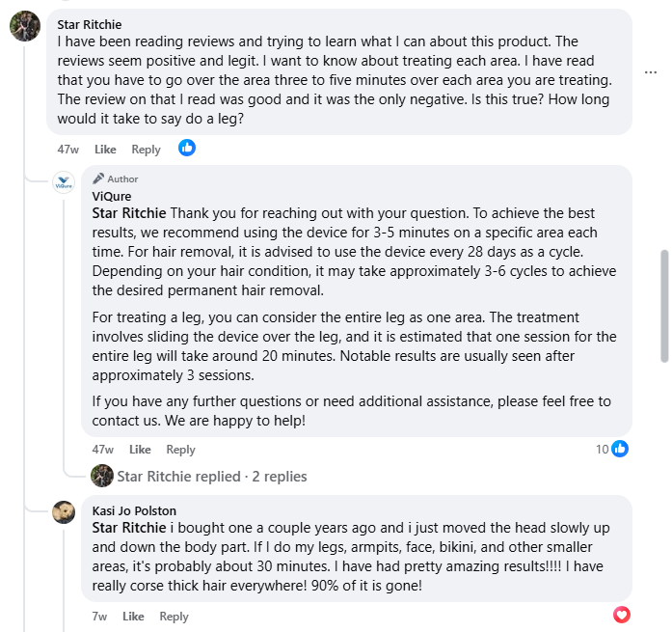Like Kasi Jo Polston's comment
Viewport: 672px width, 632px height.
point(133,617)
